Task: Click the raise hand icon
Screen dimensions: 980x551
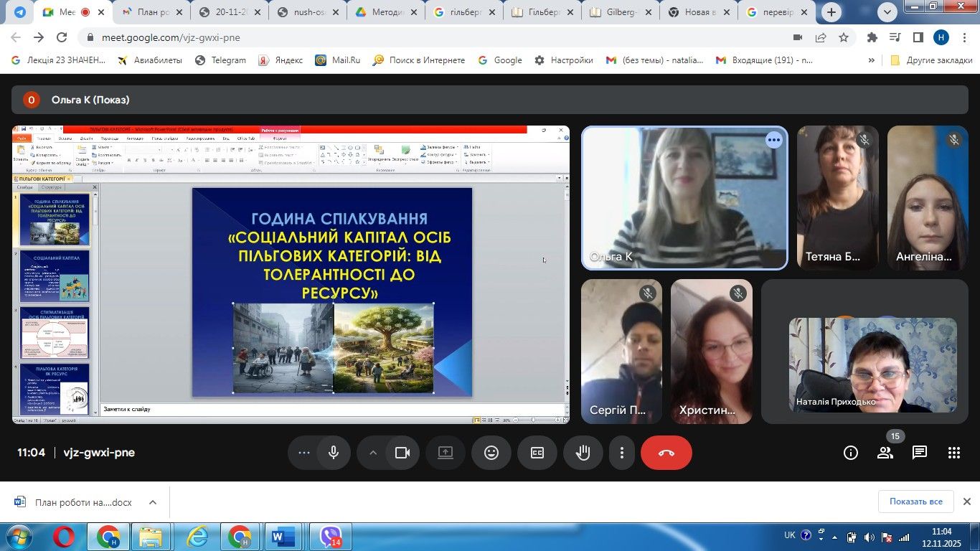Action: coord(583,453)
